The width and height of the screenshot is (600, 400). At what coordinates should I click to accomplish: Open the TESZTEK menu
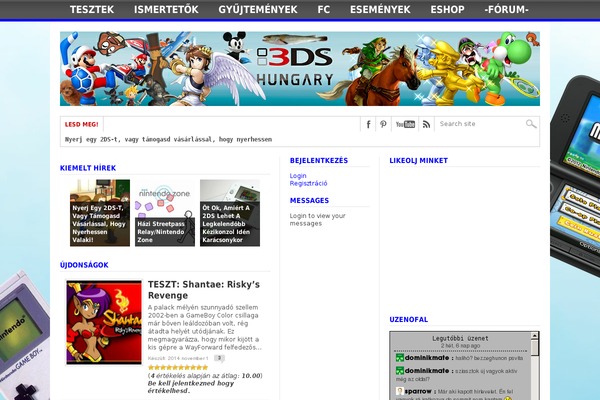coord(92,10)
